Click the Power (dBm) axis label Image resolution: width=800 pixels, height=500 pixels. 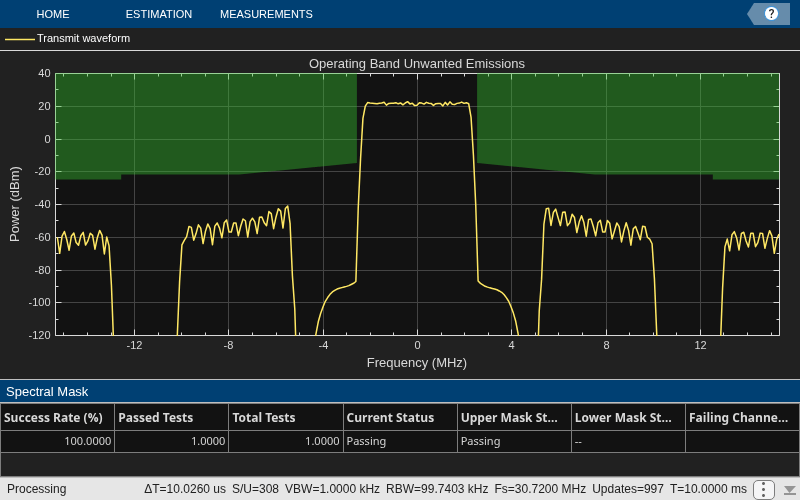tap(15, 204)
